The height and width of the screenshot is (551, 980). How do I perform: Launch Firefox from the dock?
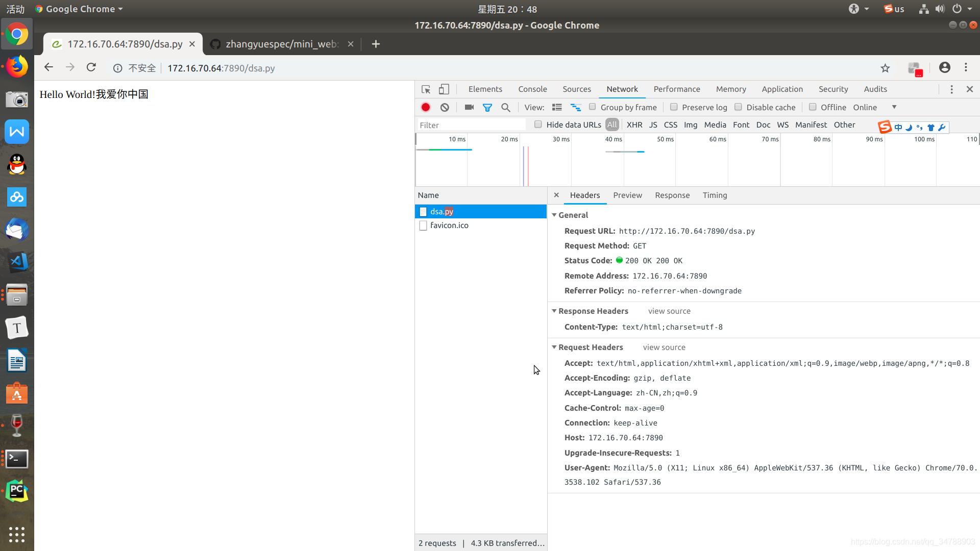click(x=17, y=66)
